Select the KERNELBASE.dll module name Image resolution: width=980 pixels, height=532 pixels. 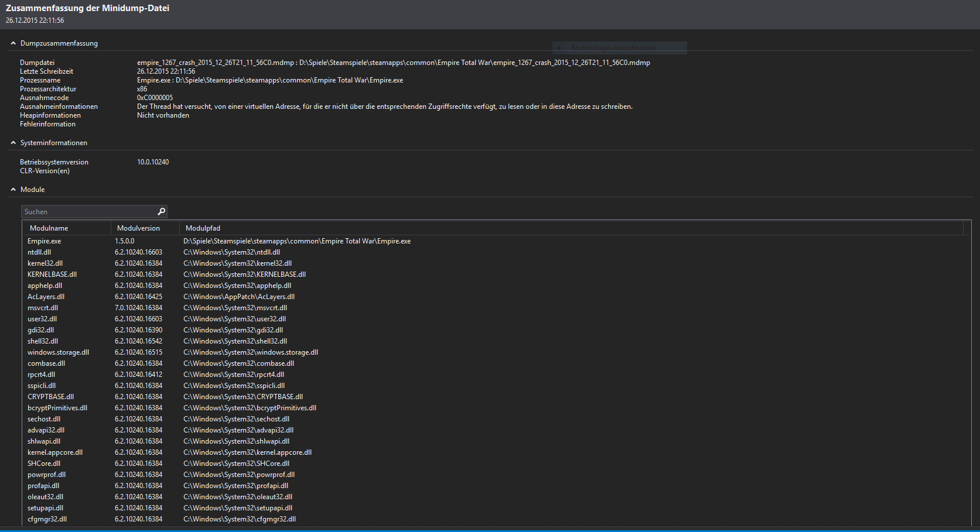(x=52, y=274)
